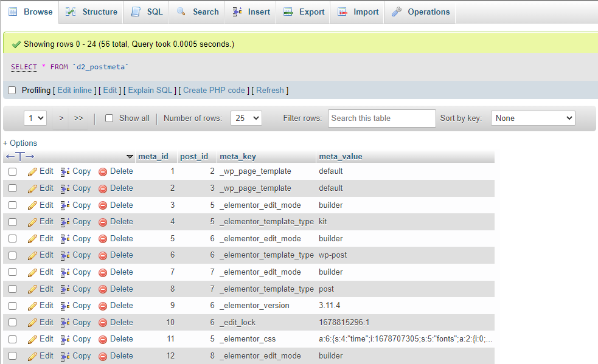Click the red Delete icon for meta_id 9
Screen dimensions: 598x364
[x=103, y=306]
